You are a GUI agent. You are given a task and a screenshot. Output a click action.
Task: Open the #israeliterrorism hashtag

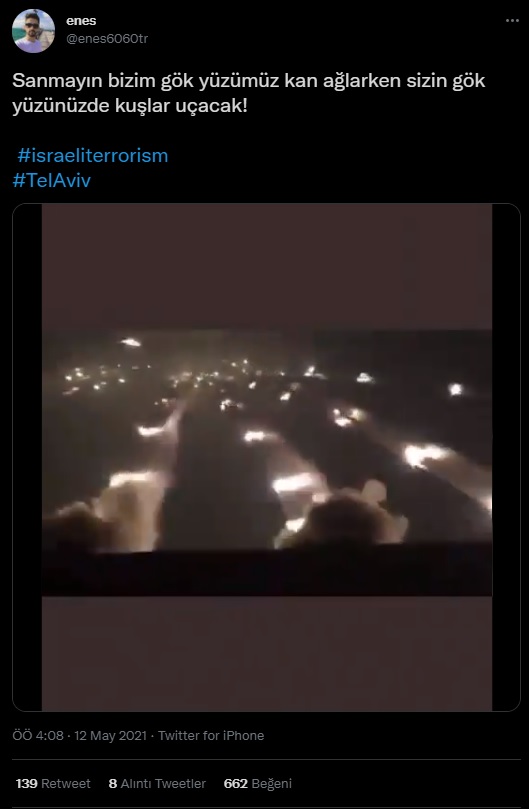[93, 156]
